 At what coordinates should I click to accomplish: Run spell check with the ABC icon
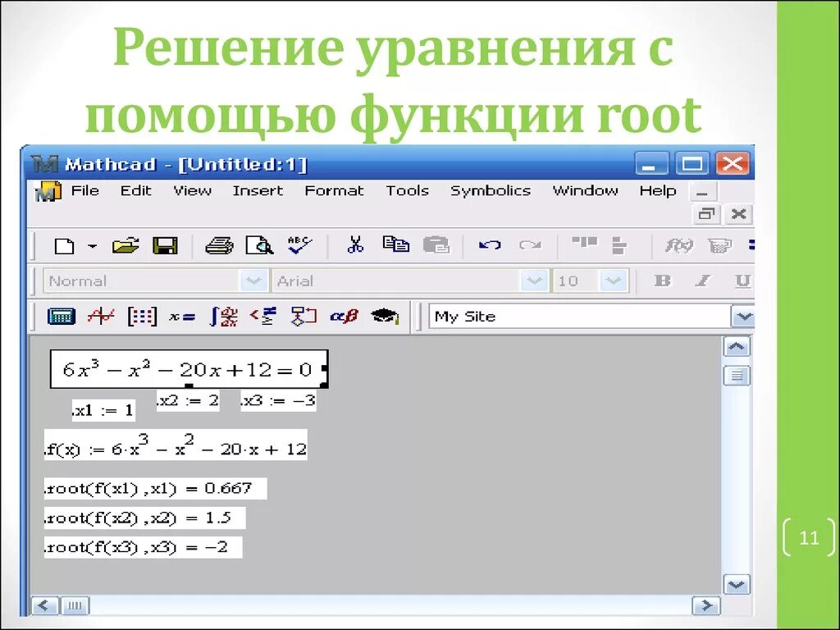pos(299,245)
